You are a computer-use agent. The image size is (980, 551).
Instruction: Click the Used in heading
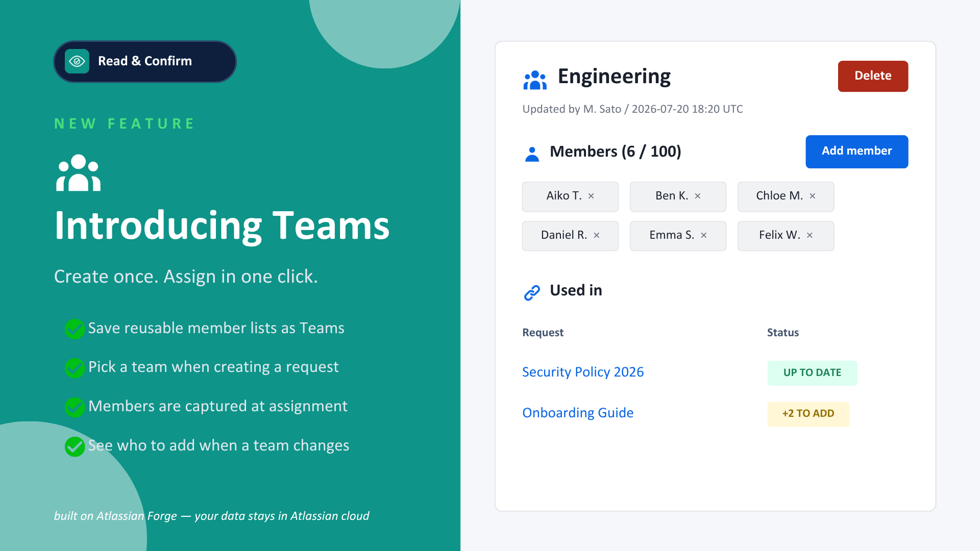pos(576,290)
